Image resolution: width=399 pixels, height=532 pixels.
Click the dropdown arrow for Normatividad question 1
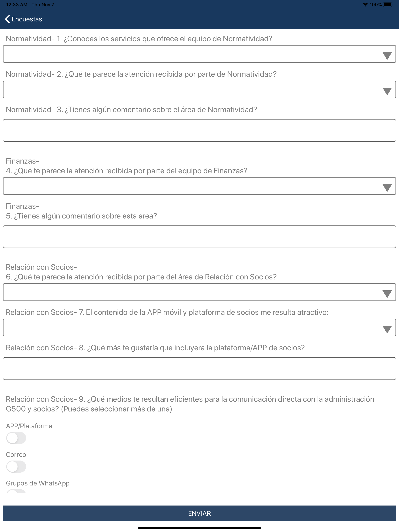click(x=387, y=56)
